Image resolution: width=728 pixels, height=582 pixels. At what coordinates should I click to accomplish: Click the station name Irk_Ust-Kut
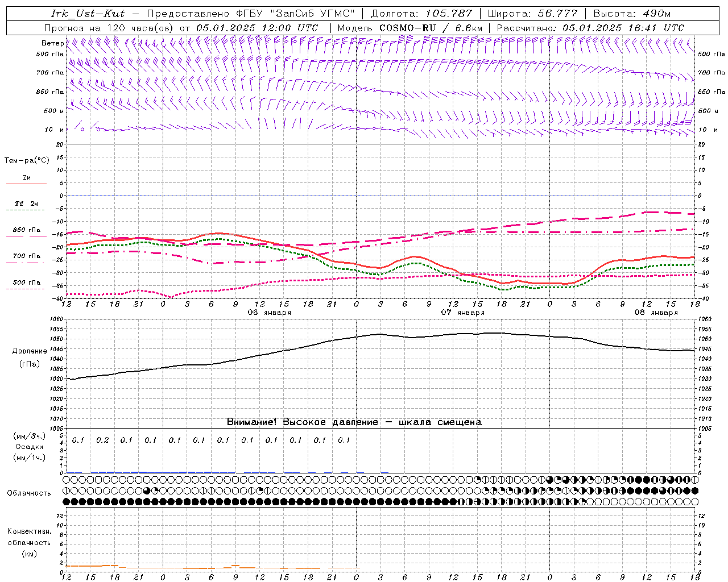click(x=88, y=14)
